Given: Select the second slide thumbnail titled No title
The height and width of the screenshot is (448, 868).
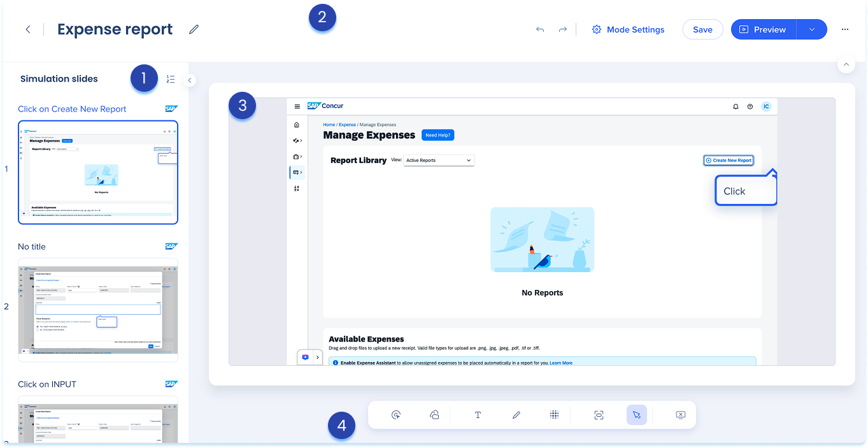Looking at the screenshot, I should pyautogui.click(x=98, y=310).
